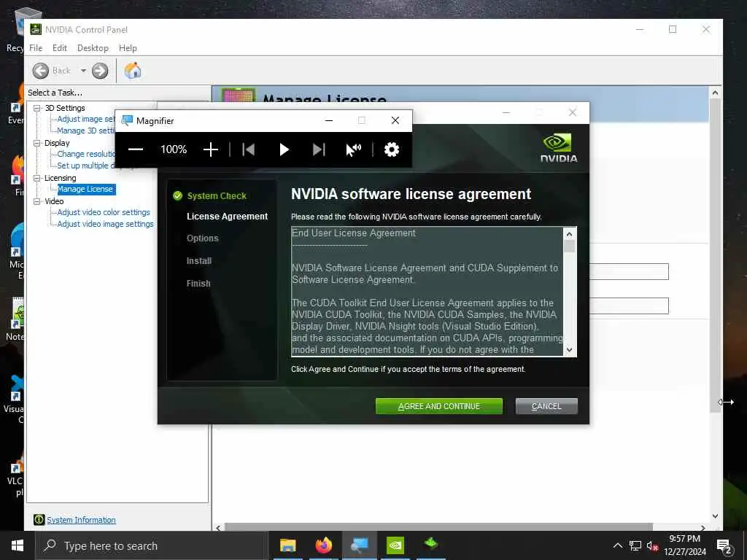Click the green installer taskbar icon
This screenshot has width=747, height=560.
(x=431, y=545)
